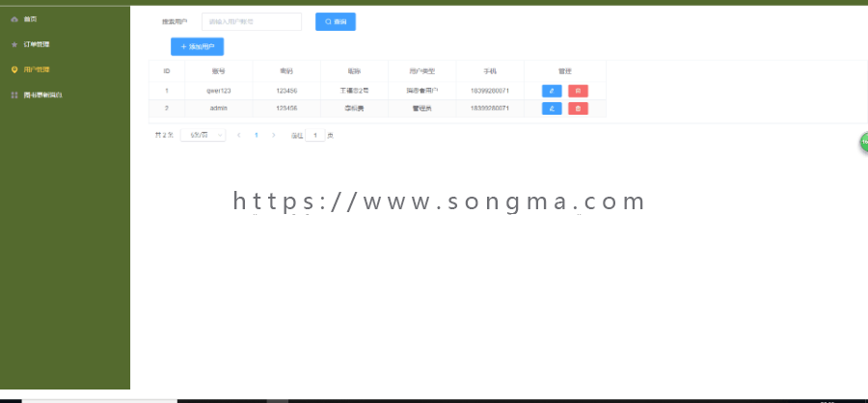Open the page size dropdown

pyautogui.click(x=203, y=135)
